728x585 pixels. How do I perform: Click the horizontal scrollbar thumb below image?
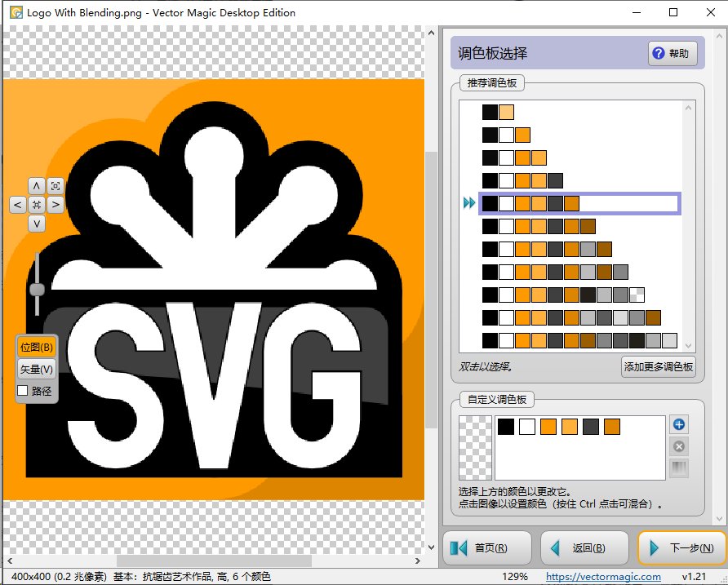214,561
